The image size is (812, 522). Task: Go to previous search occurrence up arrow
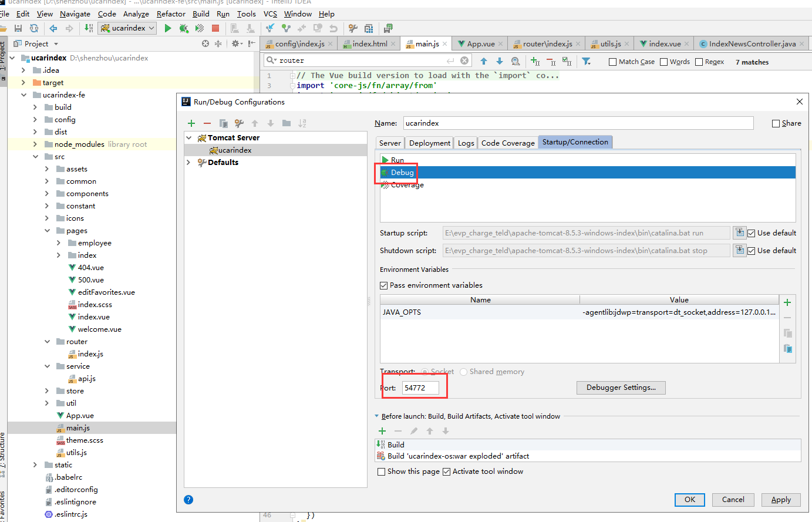coord(484,61)
